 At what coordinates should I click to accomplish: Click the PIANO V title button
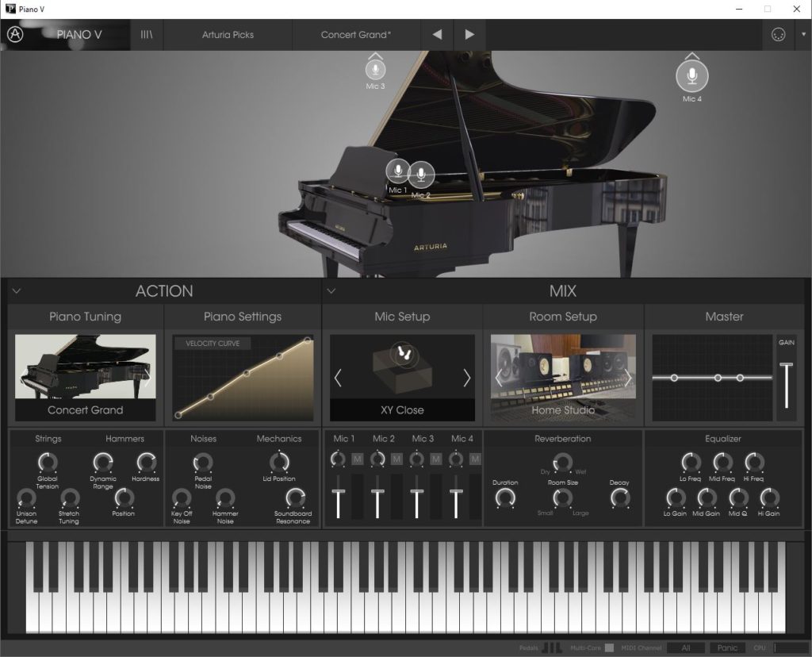click(x=79, y=35)
